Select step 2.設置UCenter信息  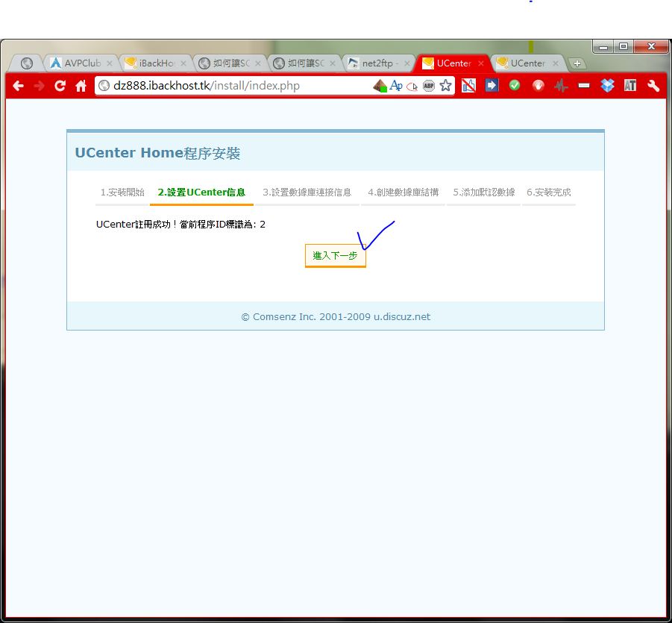pyautogui.click(x=201, y=192)
